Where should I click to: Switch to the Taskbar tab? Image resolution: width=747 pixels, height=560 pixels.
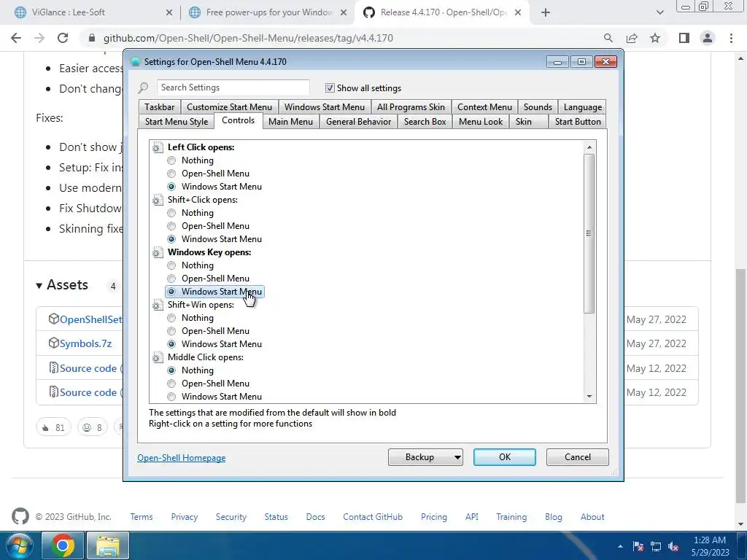pos(159,107)
